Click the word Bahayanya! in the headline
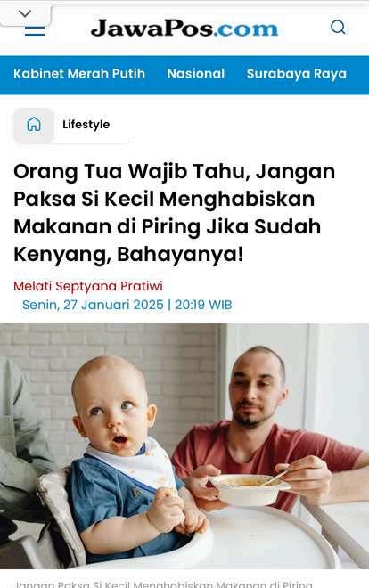The width and height of the screenshot is (369, 588). [x=180, y=254]
